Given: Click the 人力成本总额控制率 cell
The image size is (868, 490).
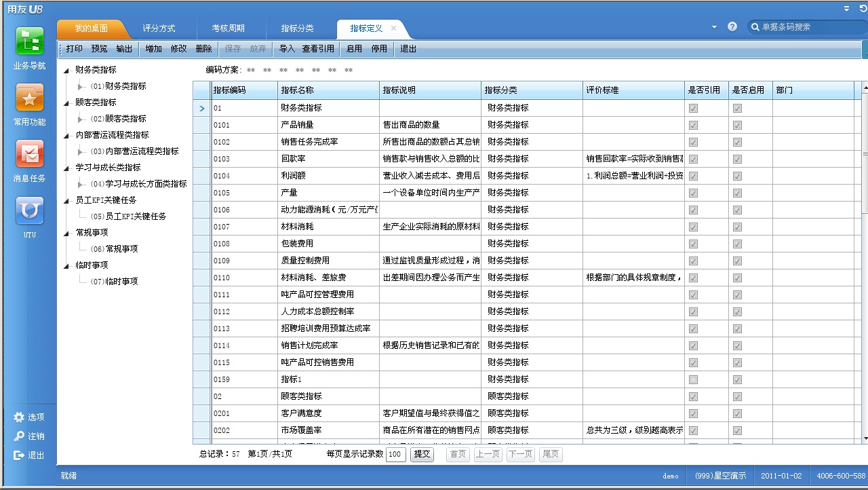Looking at the screenshot, I should [x=329, y=312].
